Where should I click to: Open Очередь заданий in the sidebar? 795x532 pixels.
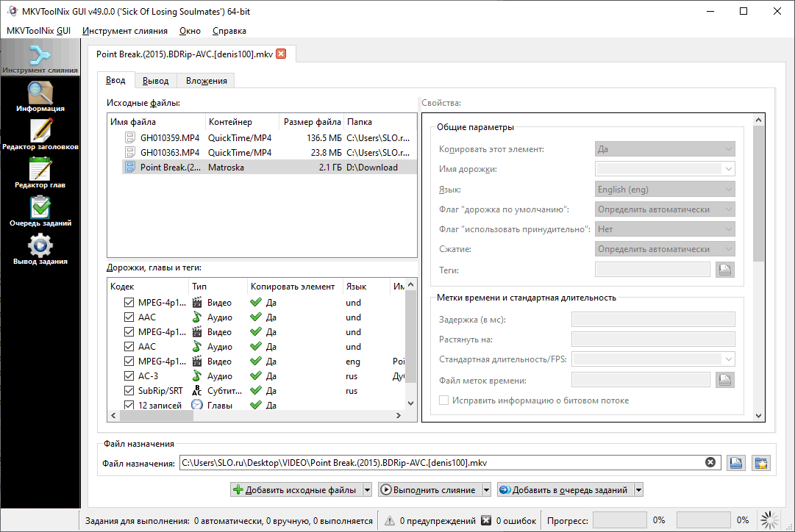click(40, 212)
